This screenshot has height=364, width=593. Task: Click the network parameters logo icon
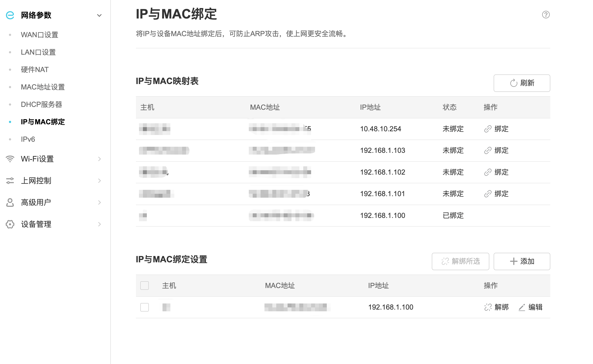tap(10, 15)
